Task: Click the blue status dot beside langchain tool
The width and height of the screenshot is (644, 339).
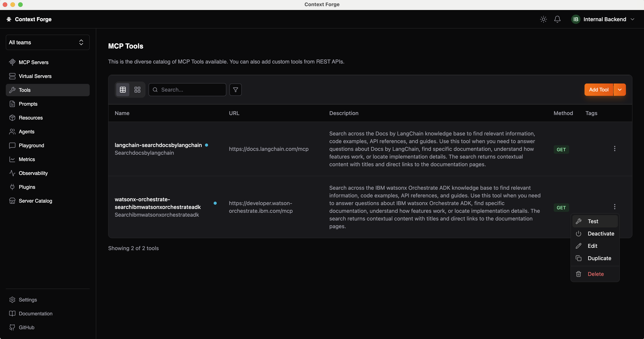Action: coord(207,145)
